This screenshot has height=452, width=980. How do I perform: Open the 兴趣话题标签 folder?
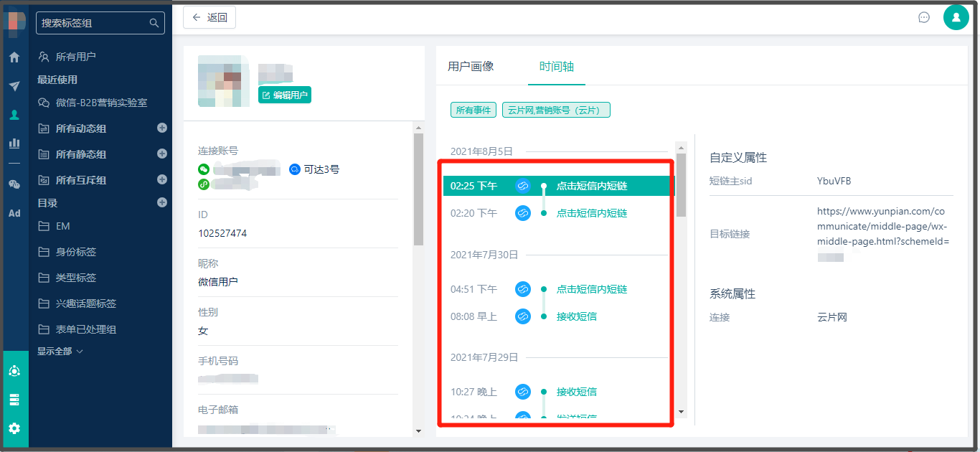click(x=85, y=303)
